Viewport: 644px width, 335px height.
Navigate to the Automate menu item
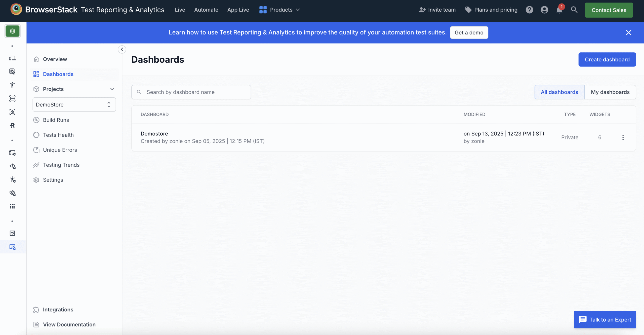coord(206,10)
